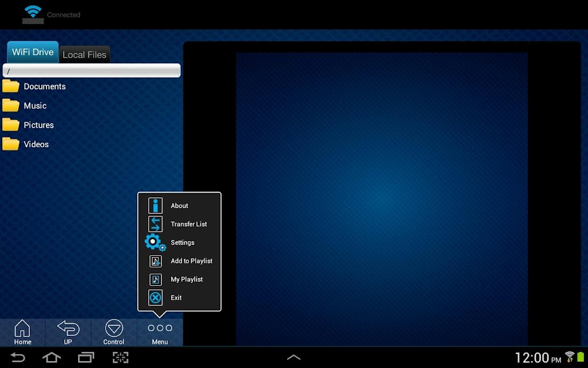Switch to the Local Files tab

point(84,55)
